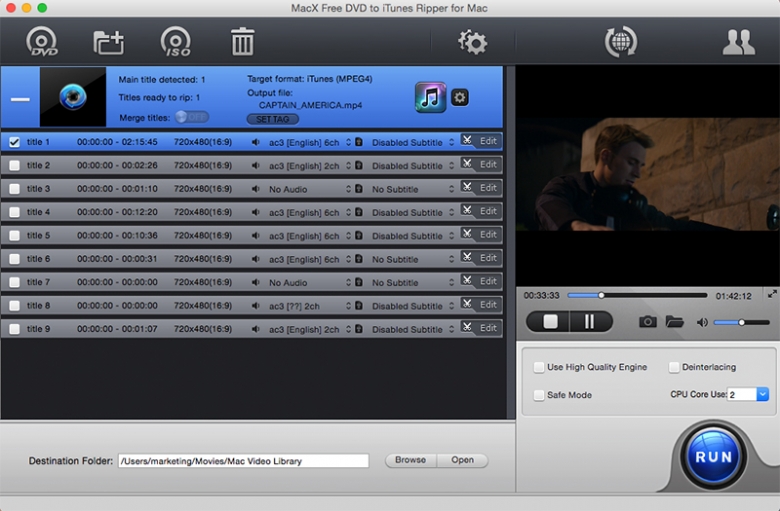
Task: Click the Browse button
Action: tap(410, 461)
